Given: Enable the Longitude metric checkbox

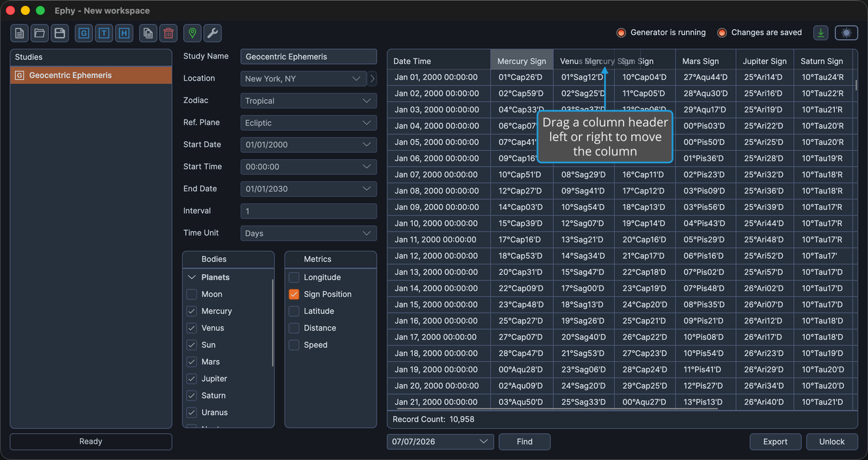Looking at the screenshot, I should tap(294, 277).
